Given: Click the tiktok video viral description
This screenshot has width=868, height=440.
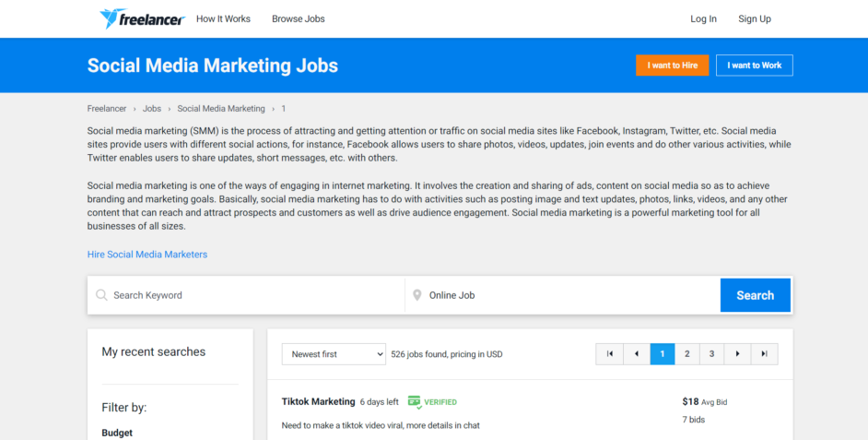Looking at the screenshot, I should click(x=381, y=425).
